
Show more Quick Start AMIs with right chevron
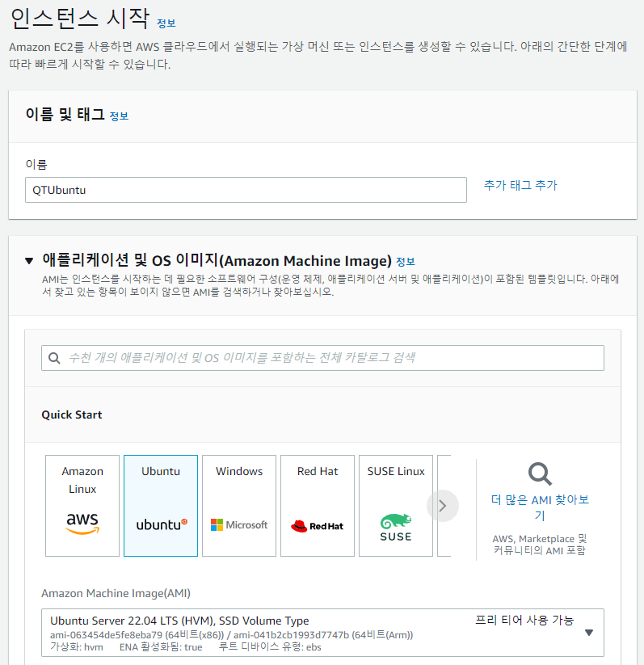point(443,506)
